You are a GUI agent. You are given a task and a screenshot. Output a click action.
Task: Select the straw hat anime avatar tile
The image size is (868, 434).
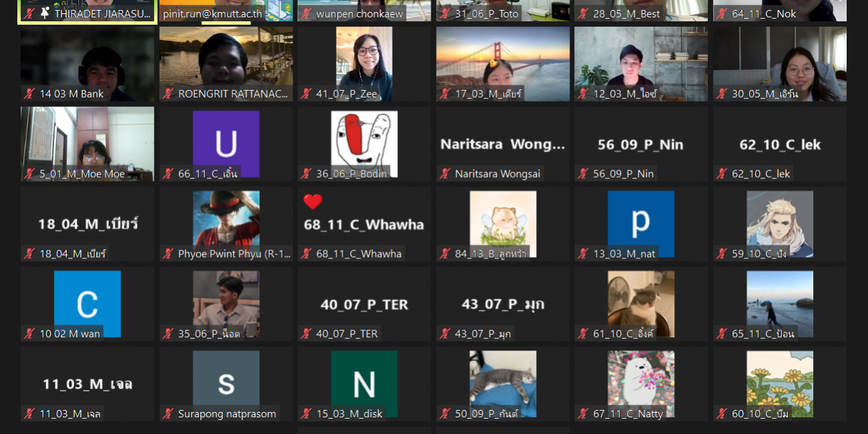click(x=226, y=224)
